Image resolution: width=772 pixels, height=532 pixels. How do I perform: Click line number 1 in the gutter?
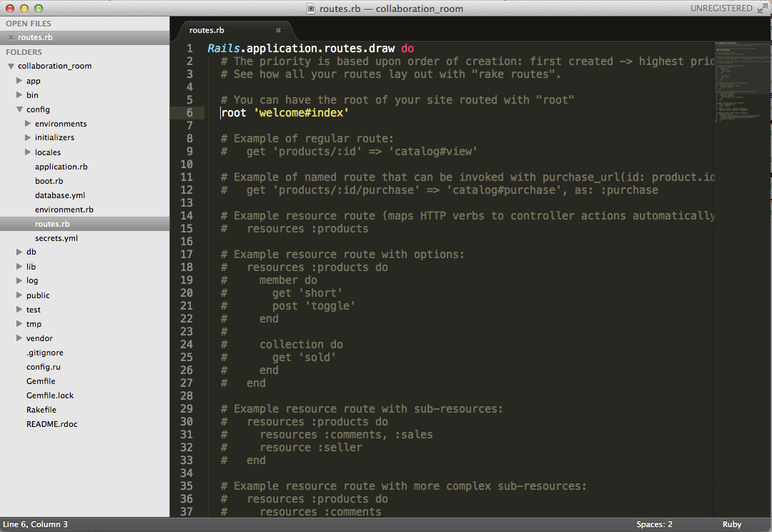click(189, 49)
